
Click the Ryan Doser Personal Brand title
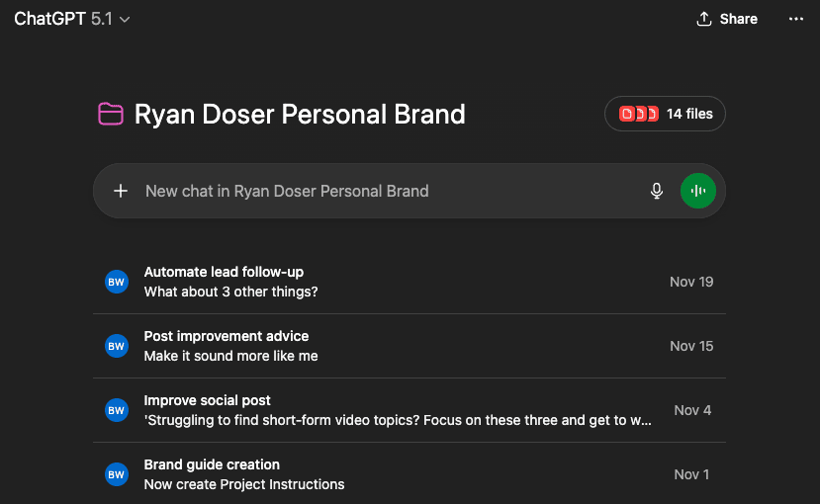(x=300, y=115)
